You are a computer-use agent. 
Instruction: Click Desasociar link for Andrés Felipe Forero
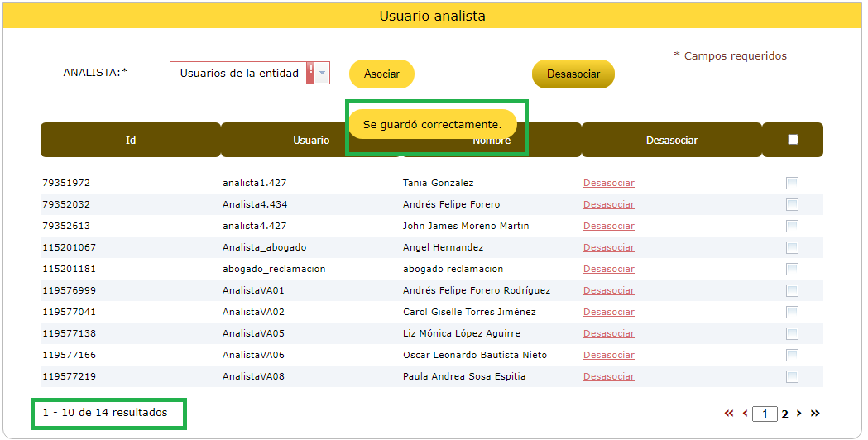(608, 204)
